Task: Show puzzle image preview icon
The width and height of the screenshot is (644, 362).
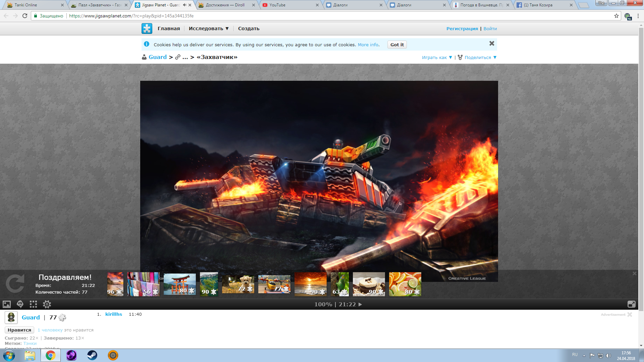Action: [7, 304]
